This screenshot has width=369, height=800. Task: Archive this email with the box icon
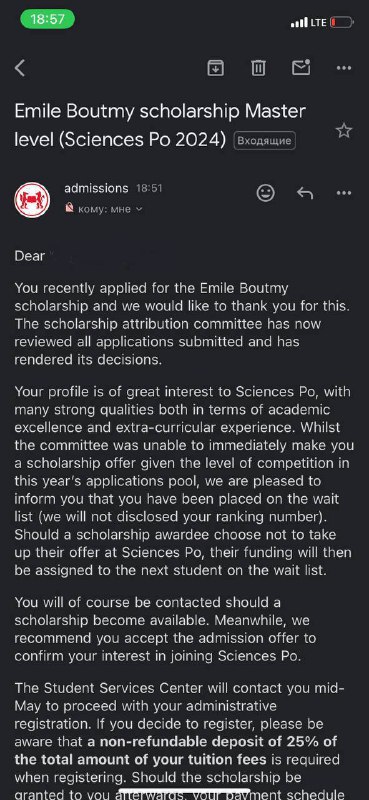(215, 67)
